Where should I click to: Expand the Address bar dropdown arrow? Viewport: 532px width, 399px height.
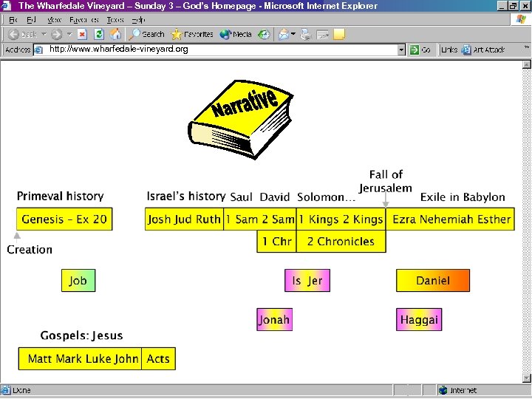click(x=401, y=50)
